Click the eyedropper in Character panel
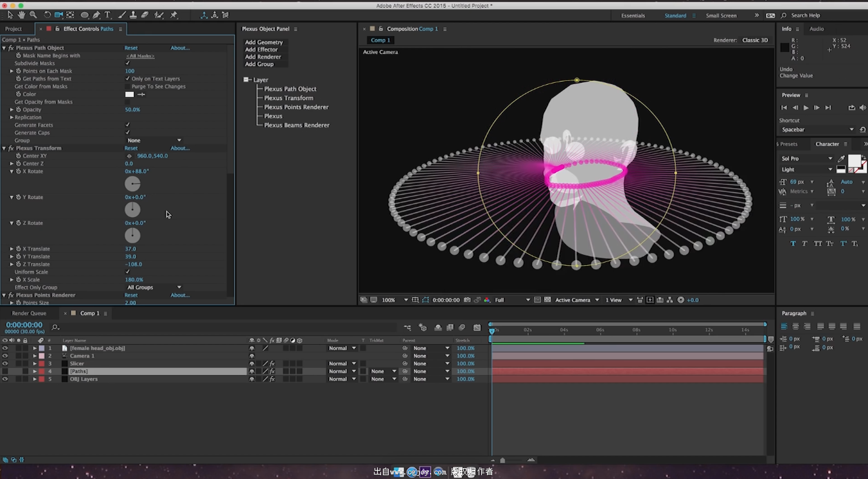The height and width of the screenshot is (479, 868). click(x=841, y=159)
